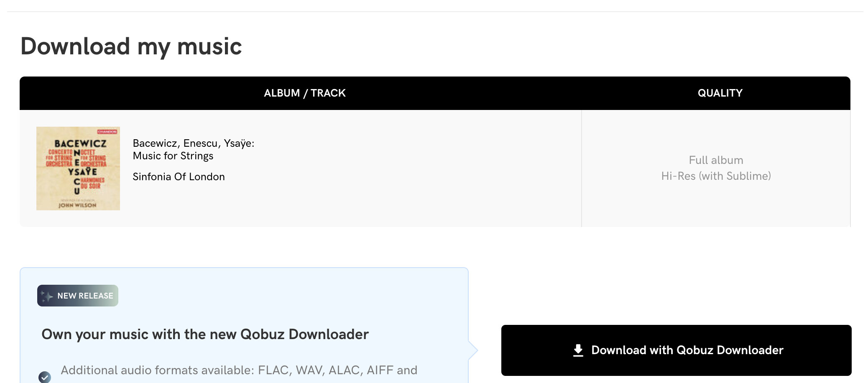Click the Own your music with the new Qobuz Downloader heading
The image size is (868, 383).
tap(205, 334)
